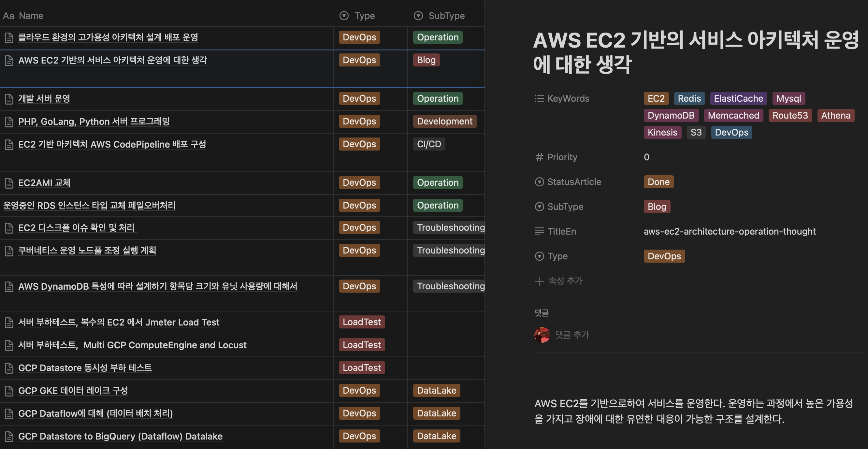
Task: Click page icon of 쿠버네티스 운영 노드풀 row
Action: 9,251
